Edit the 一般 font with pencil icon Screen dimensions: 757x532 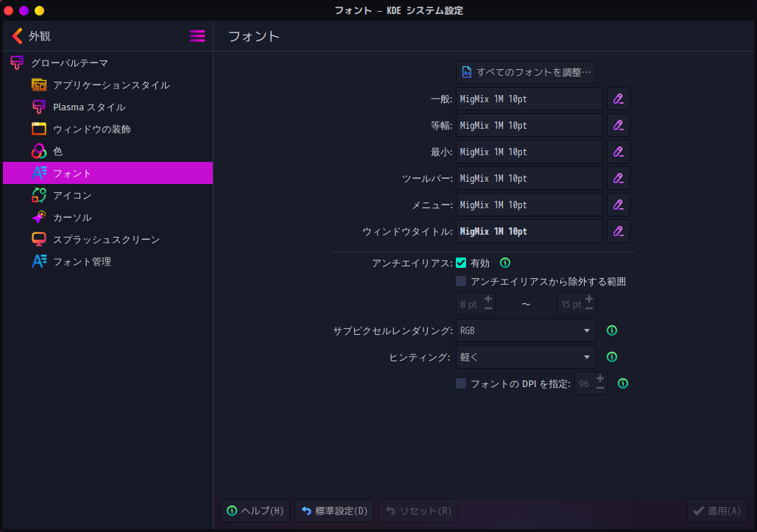click(x=618, y=99)
